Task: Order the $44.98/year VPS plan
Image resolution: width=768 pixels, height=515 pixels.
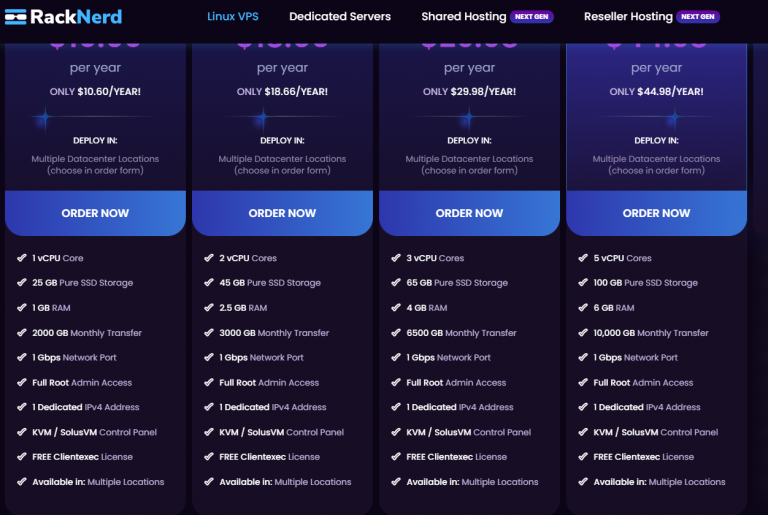Action: [x=656, y=213]
